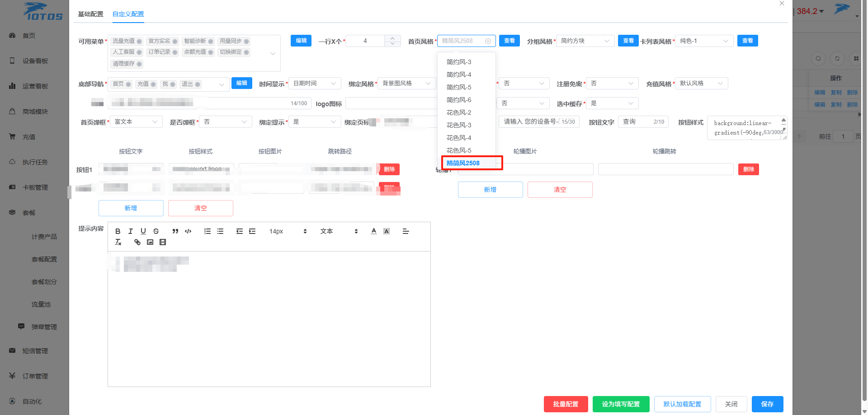
Task: Underline text in the rich text editor
Action: pos(143,231)
